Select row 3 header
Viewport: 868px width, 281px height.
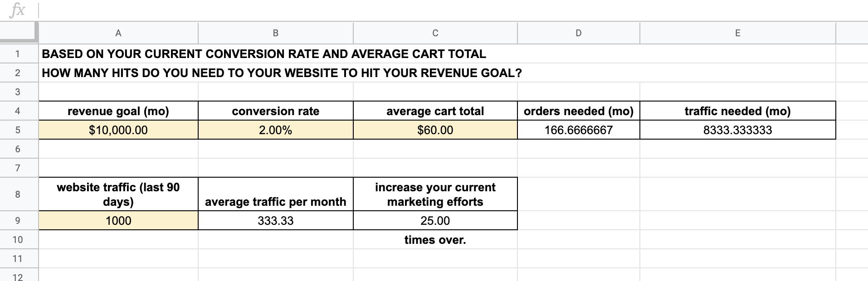pos(18,92)
